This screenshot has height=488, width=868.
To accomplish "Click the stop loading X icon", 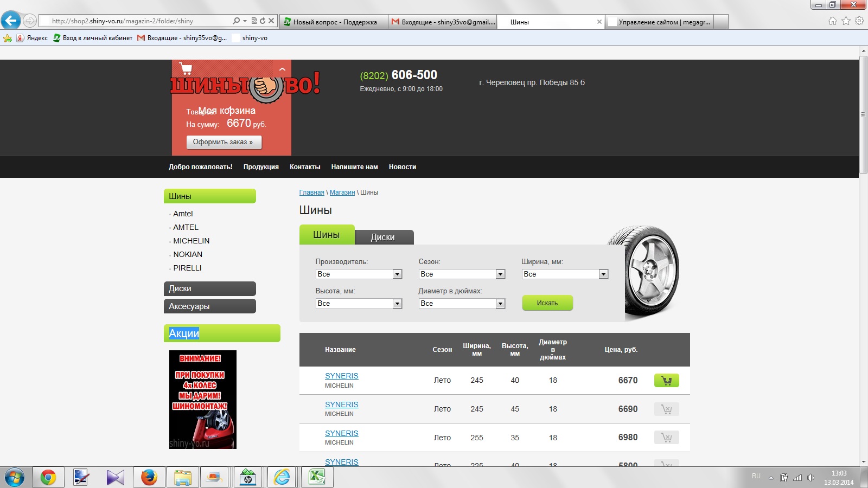I will (x=271, y=21).
